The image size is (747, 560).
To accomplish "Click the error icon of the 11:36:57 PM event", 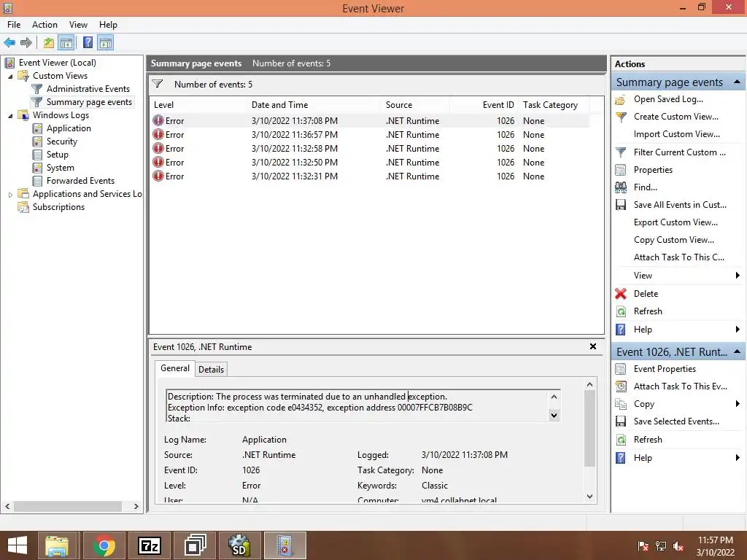I will [158, 134].
